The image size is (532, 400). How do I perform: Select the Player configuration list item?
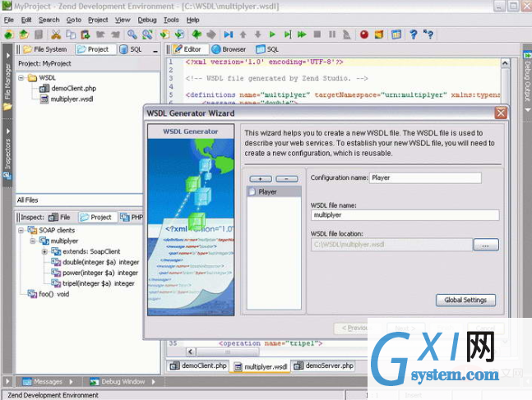(274, 192)
